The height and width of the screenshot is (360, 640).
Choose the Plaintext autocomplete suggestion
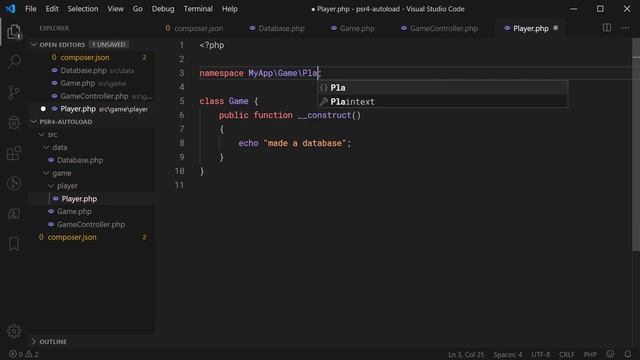(x=442, y=102)
